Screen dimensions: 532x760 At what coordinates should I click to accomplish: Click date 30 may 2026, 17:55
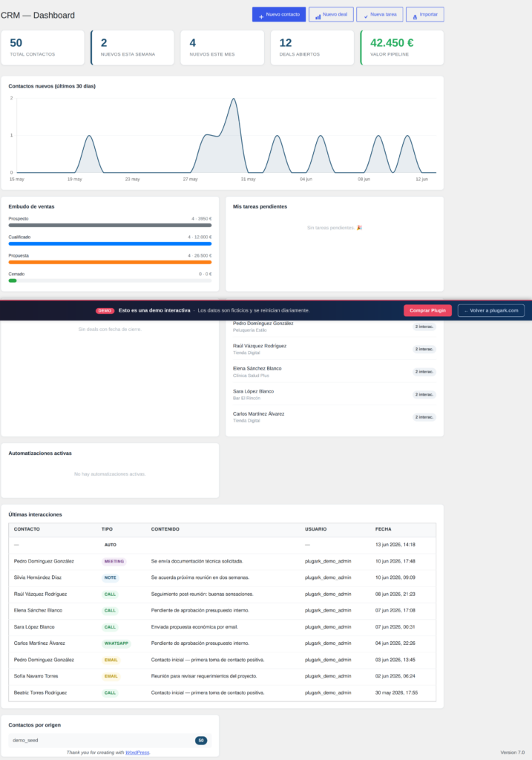tap(396, 693)
